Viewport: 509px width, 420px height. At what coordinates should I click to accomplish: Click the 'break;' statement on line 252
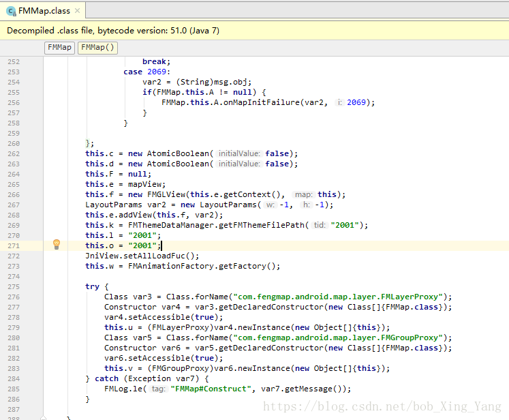coord(156,62)
